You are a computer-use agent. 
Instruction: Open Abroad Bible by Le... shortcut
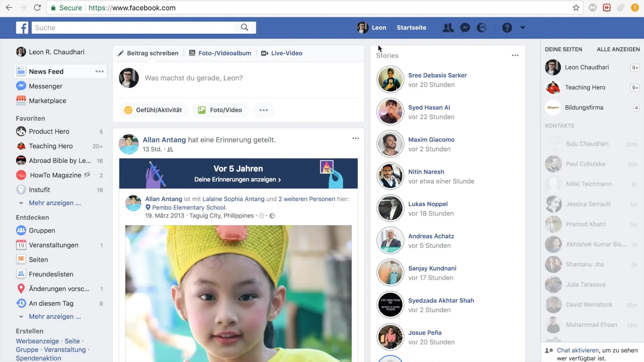[x=60, y=161]
